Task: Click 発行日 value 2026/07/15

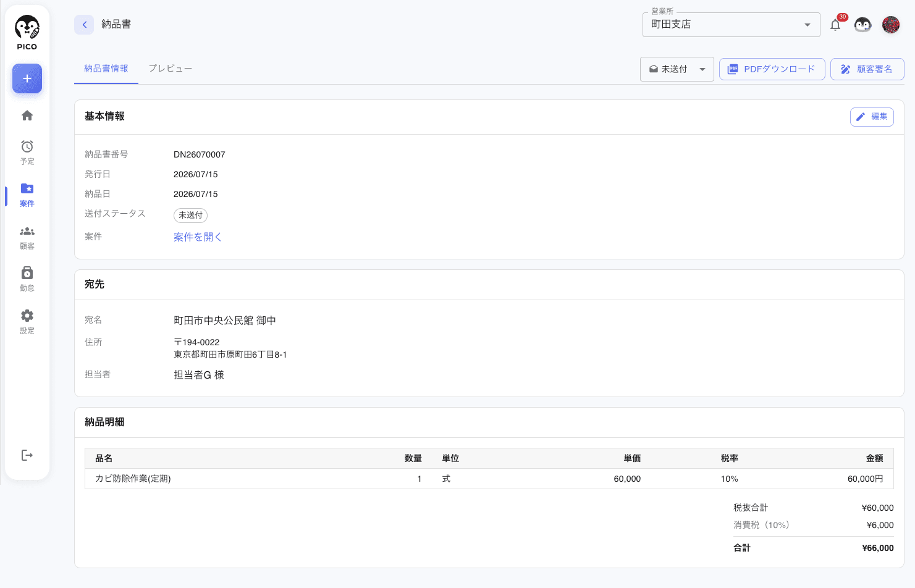Action: point(196,174)
